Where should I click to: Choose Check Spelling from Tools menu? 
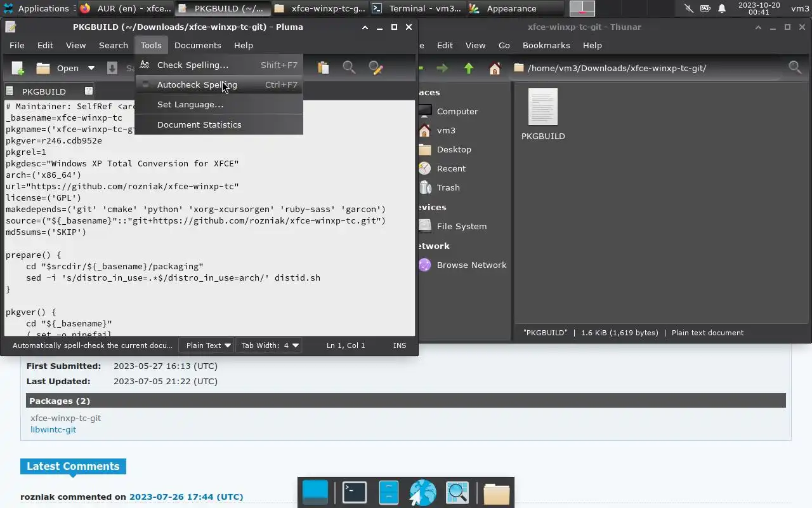(219, 65)
